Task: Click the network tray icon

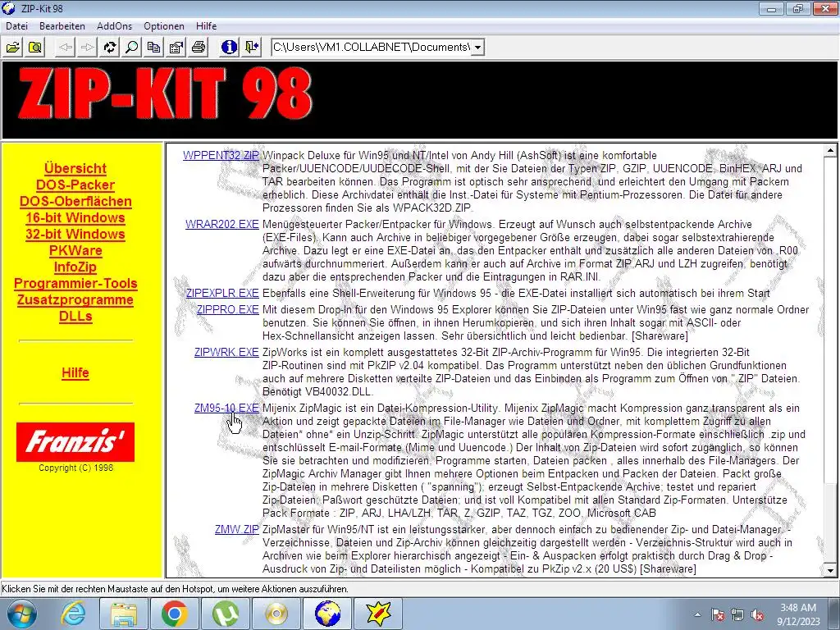Action: [x=737, y=615]
